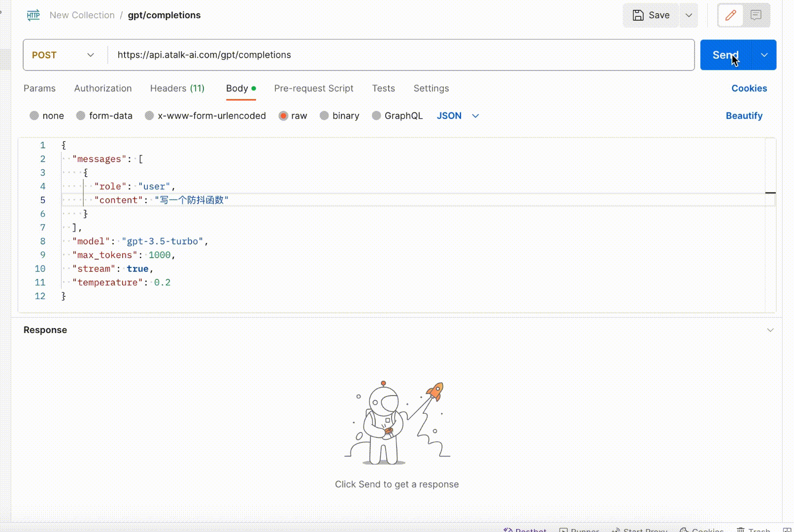
Task: Open the comments icon
Action: [756, 15]
